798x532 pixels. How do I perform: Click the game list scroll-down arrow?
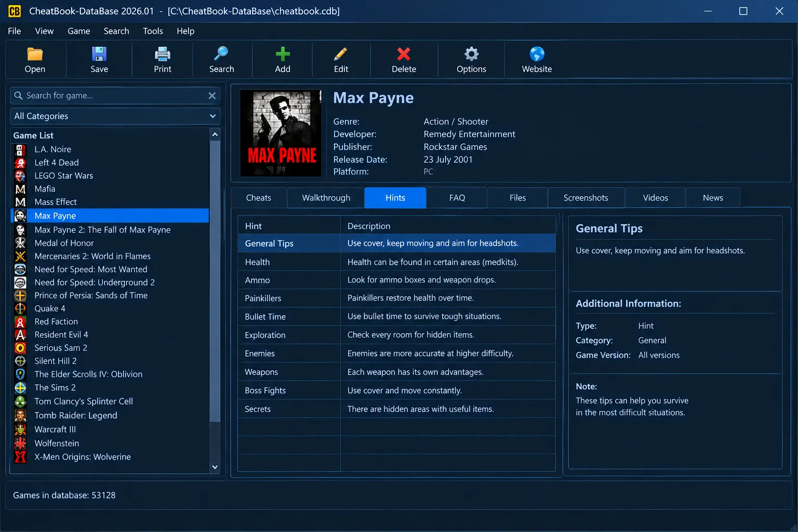click(x=215, y=467)
